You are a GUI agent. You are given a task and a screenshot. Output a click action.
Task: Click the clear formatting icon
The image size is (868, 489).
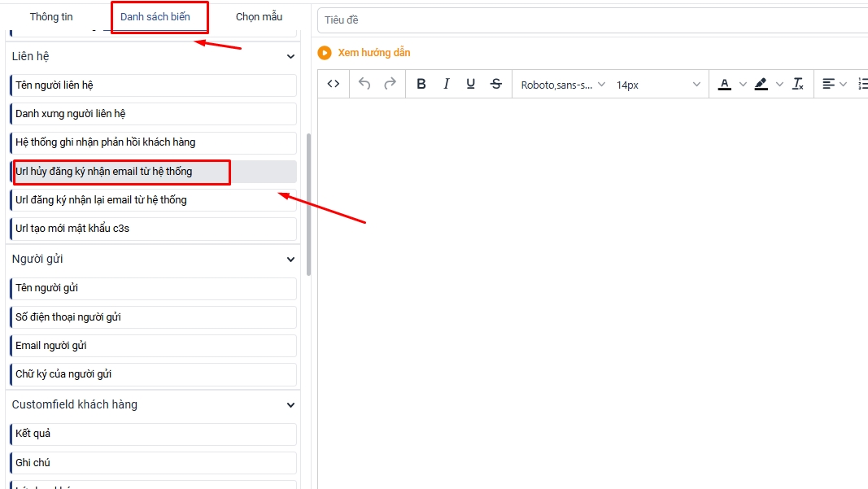[798, 84]
